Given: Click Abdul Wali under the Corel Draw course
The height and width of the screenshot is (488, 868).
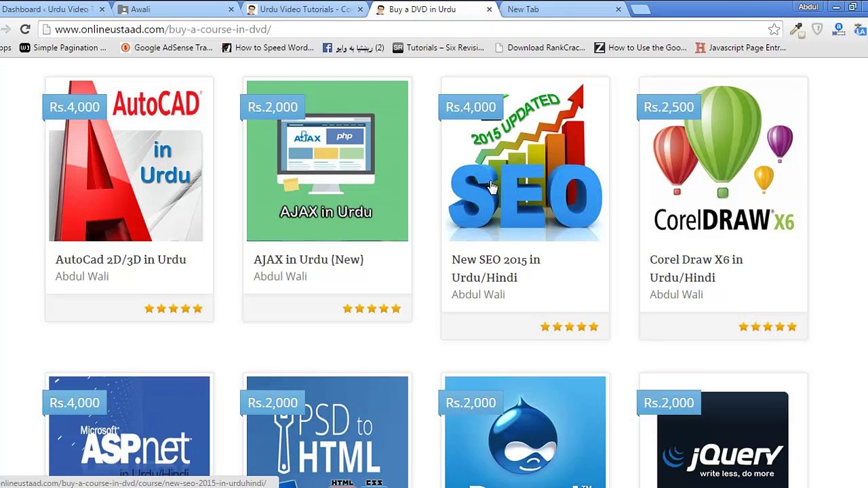Looking at the screenshot, I should click(676, 295).
